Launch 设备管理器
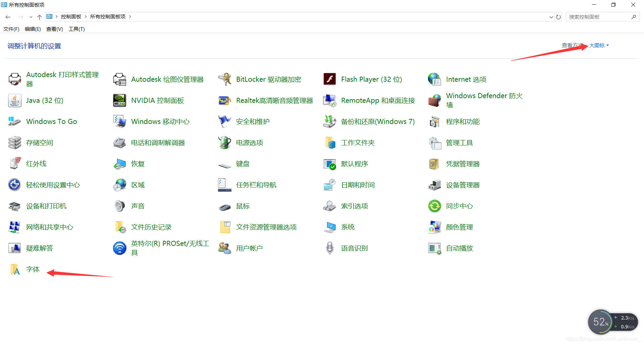 pyautogui.click(x=463, y=185)
